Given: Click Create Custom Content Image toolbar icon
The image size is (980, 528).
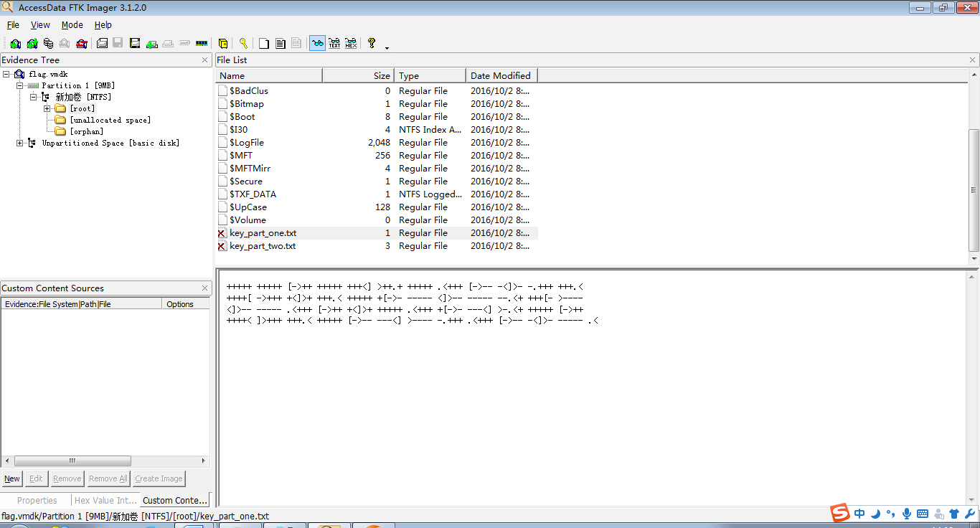Looking at the screenshot, I should coord(168,43).
